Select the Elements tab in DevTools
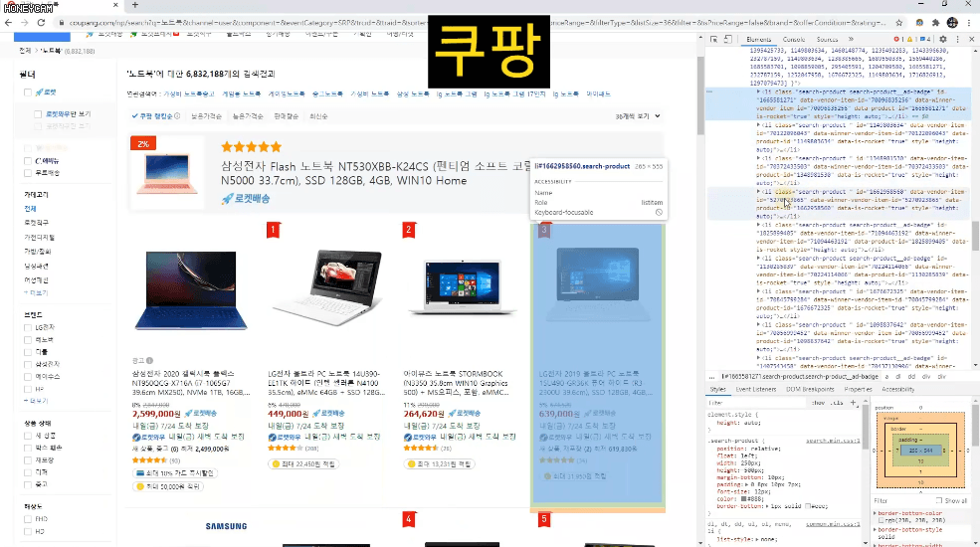Image resolution: width=980 pixels, height=547 pixels. tap(759, 40)
